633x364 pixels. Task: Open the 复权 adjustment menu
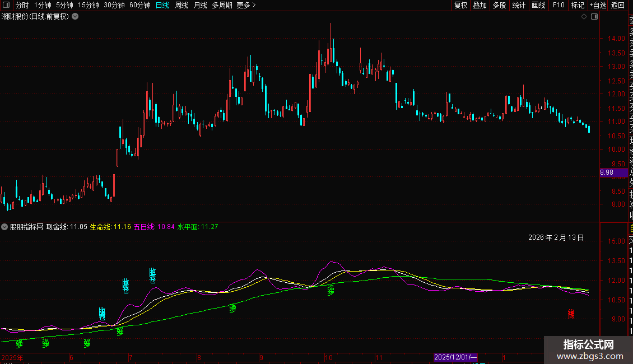[460, 5]
